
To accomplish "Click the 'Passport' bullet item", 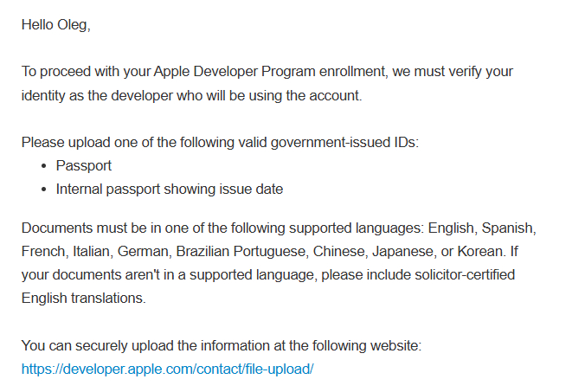I will pos(84,166).
